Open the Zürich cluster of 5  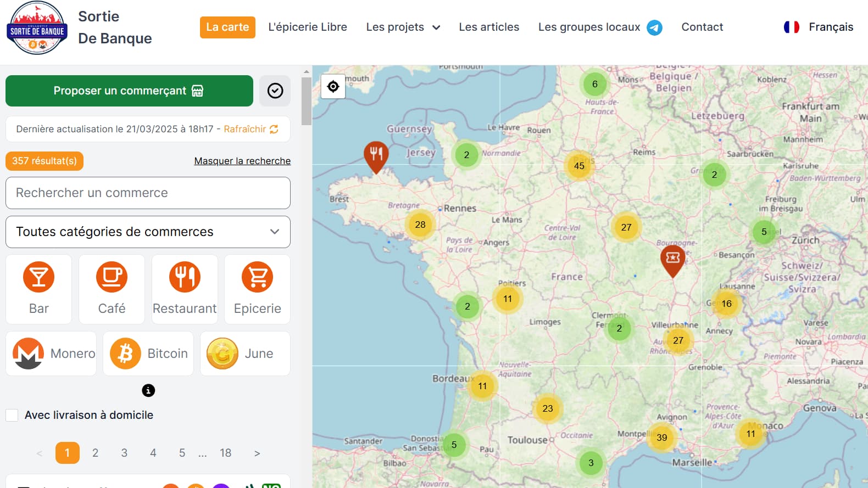click(764, 232)
